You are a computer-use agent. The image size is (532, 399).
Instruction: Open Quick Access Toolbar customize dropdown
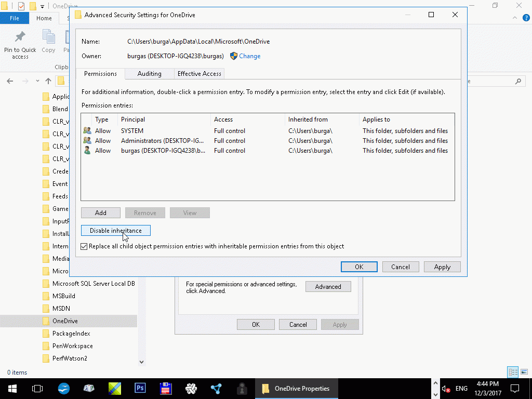tap(42, 6)
